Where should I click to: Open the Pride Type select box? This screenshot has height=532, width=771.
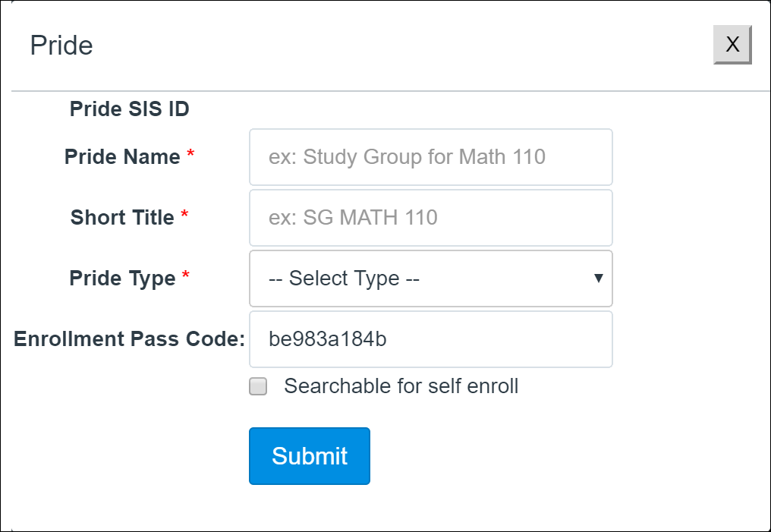click(x=431, y=279)
